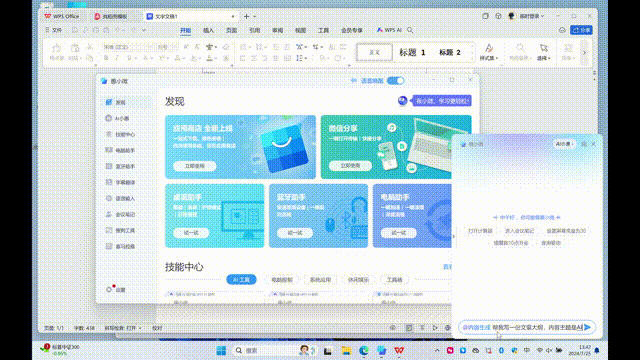The width and height of the screenshot is (640, 360).
Task: Open assistant settings at sidebar bottom
Action: coord(116,289)
